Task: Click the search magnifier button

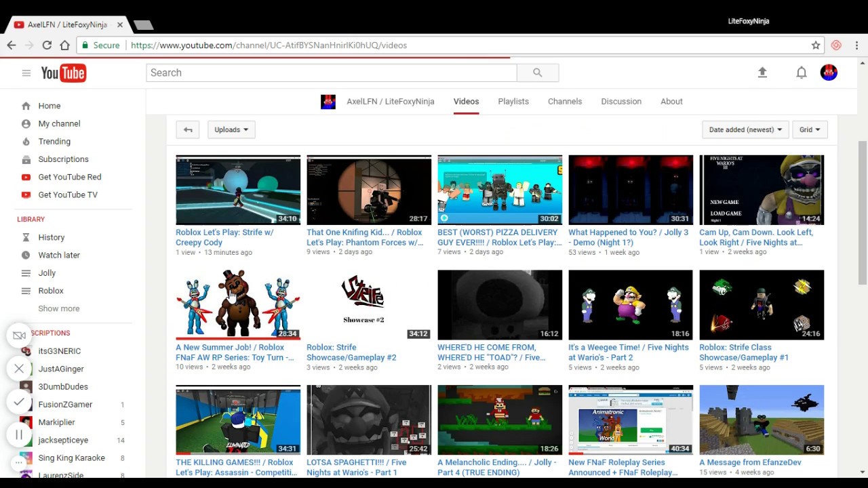Action: pos(538,73)
